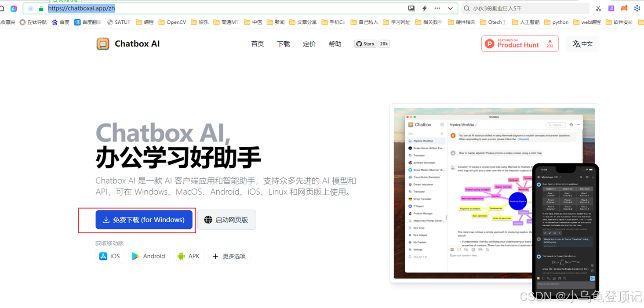644x308 pixels.
Task: Open the 中文 language switcher
Action: (582, 44)
